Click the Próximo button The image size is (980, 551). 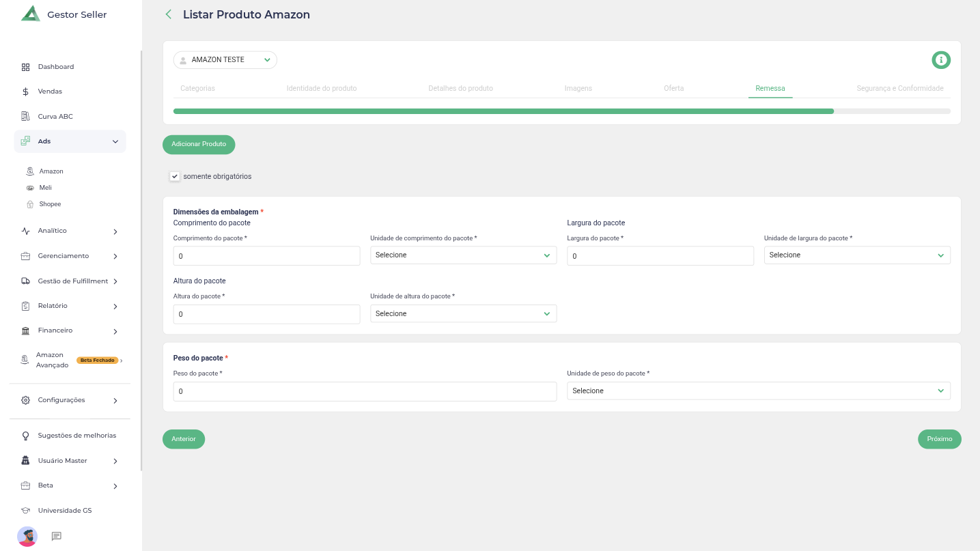coord(939,439)
